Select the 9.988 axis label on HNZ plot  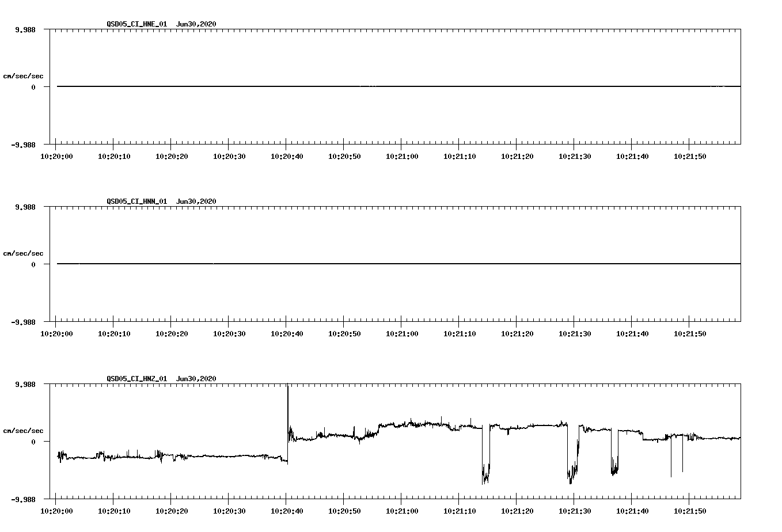point(25,384)
